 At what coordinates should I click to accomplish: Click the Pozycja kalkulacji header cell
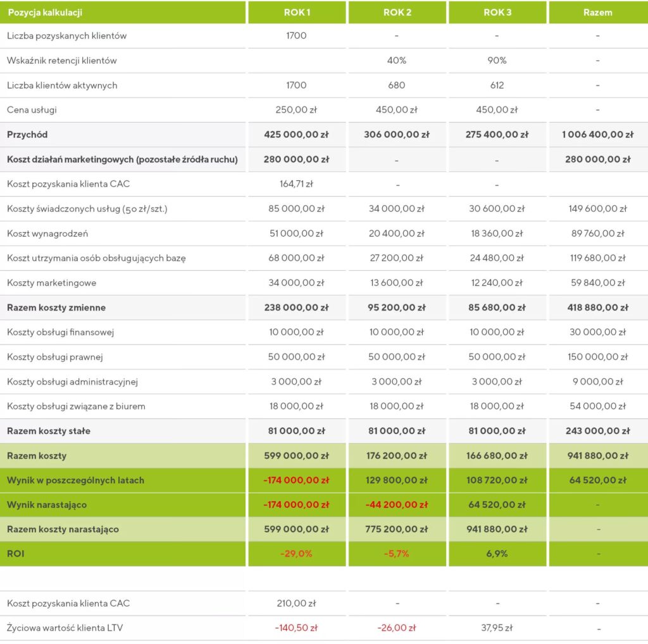45,12
